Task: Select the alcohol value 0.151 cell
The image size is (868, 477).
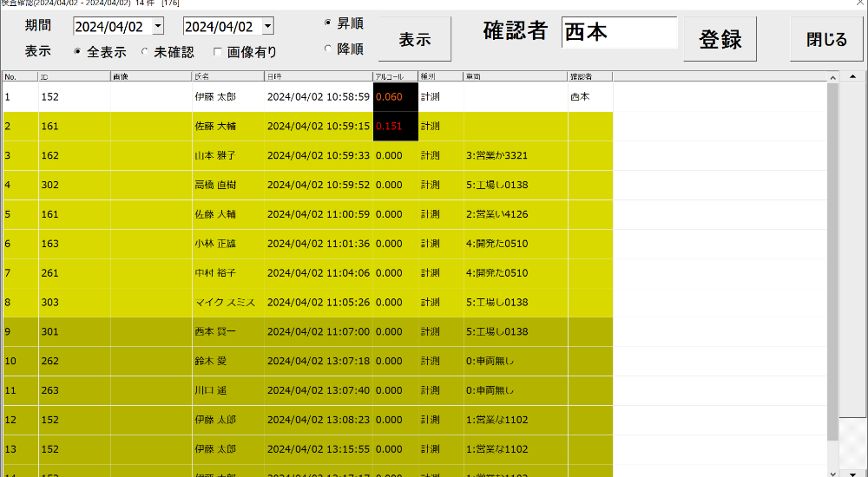Action: pyautogui.click(x=396, y=126)
